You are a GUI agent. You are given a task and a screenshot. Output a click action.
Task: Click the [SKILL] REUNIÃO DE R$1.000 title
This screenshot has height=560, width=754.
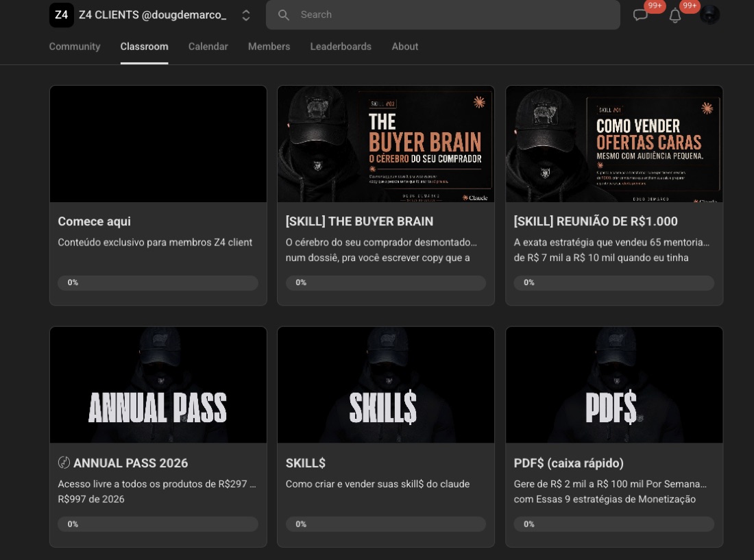(x=595, y=221)
